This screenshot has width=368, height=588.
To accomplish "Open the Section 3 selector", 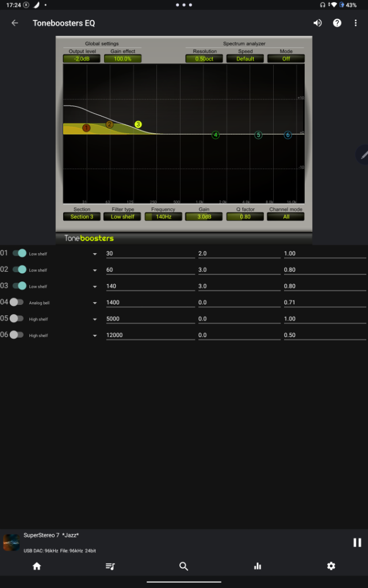I will coord(82,216).
